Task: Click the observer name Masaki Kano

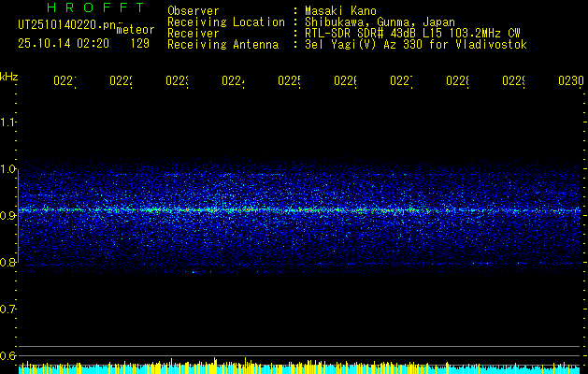Action: pos(340,11)
